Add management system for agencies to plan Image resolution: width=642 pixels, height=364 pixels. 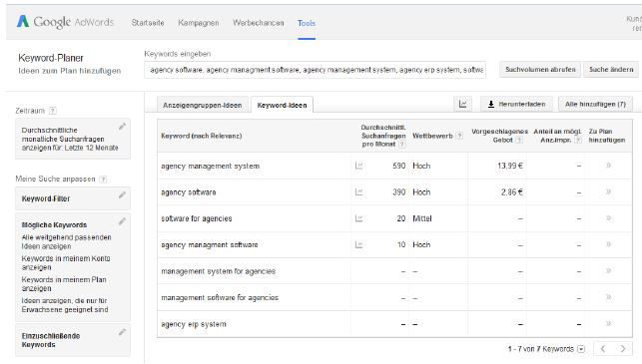[x=608, y=270]
